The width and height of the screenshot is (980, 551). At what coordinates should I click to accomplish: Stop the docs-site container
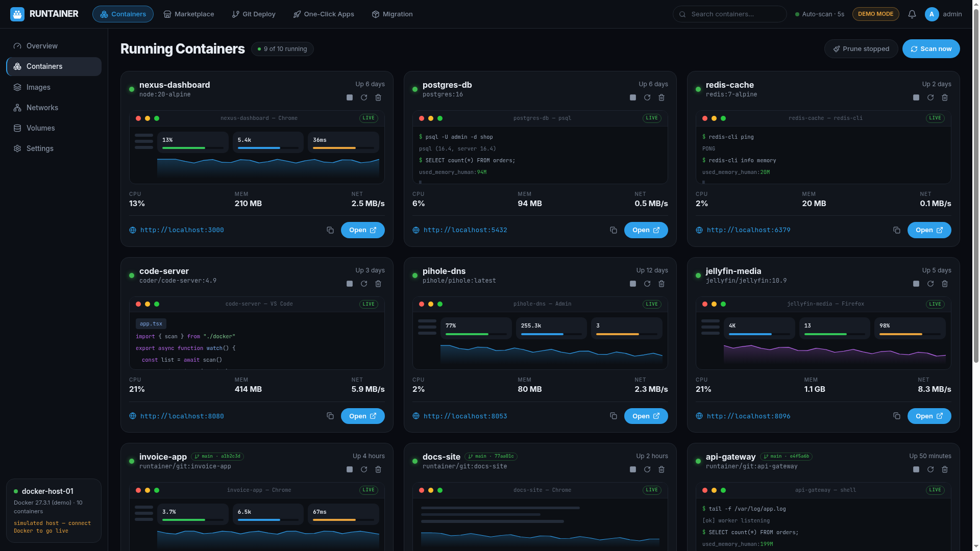point(633,469)
